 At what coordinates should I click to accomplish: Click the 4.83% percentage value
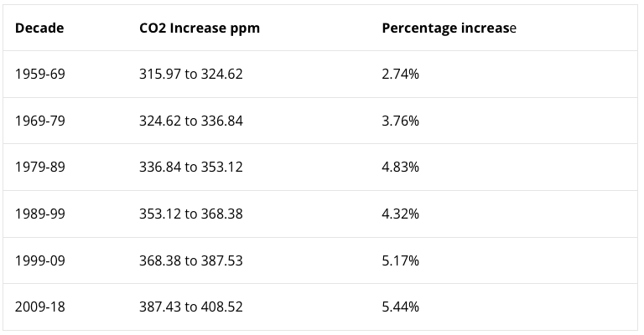click(x=400, y=167)
